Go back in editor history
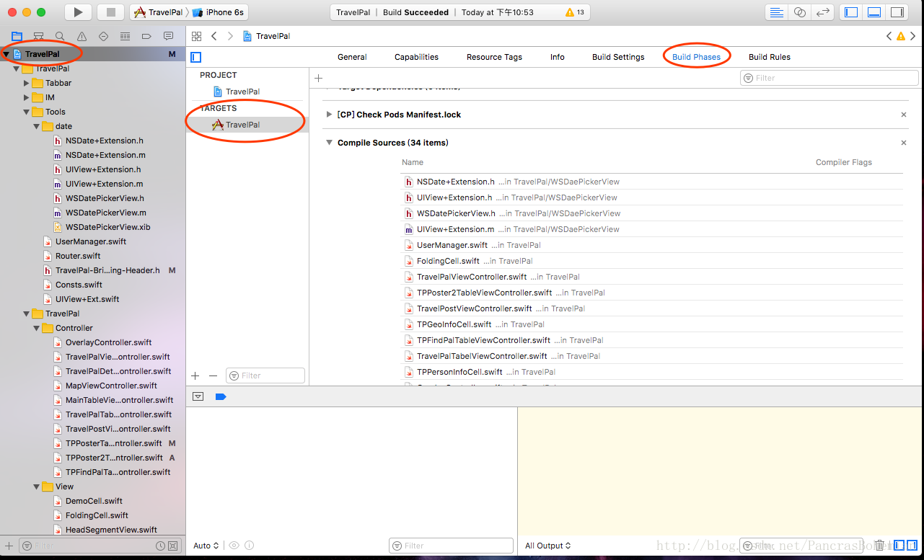Image resolution: width=924 pixels, height=560 pixels. tap(214, 36)
